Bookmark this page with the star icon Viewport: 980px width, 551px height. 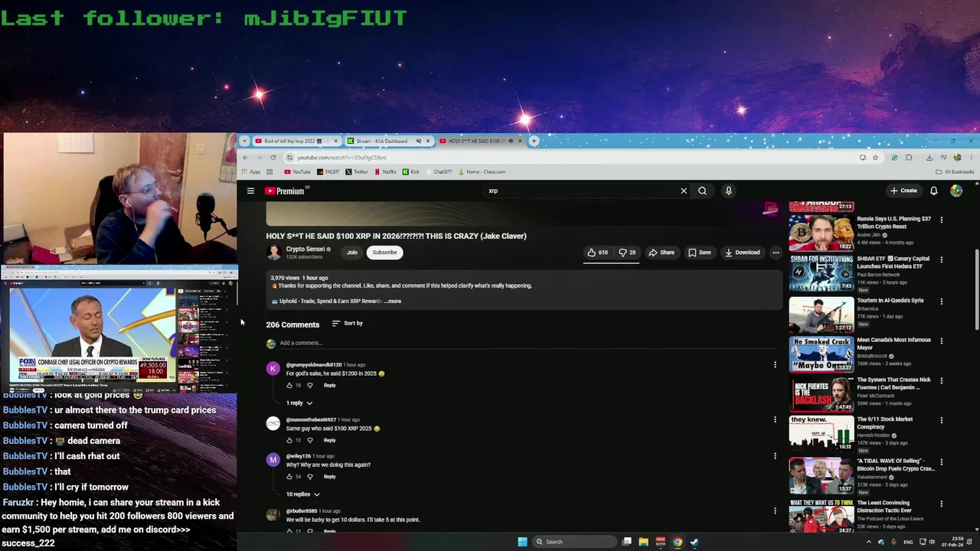pyautogui.click(x=875, y=158)
